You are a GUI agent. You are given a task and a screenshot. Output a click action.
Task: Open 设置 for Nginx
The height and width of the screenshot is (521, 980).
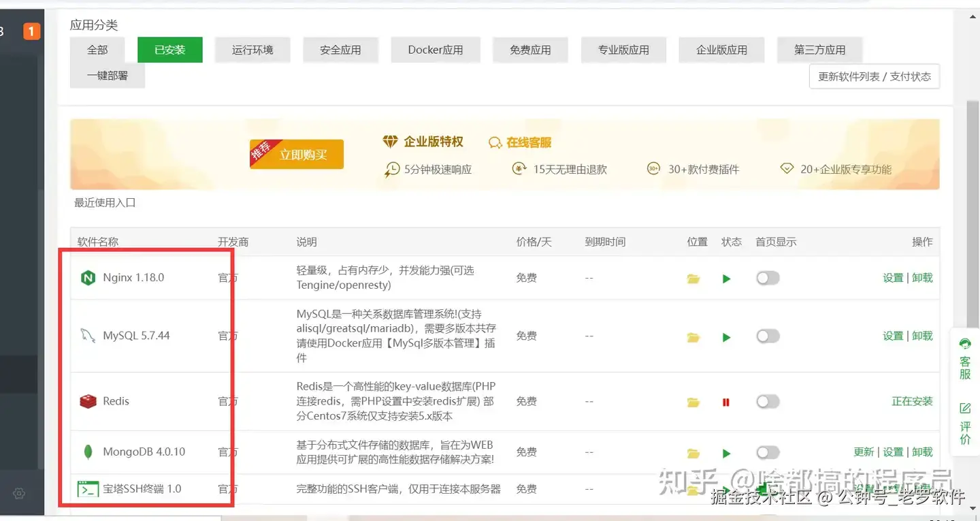coord(893,278)
